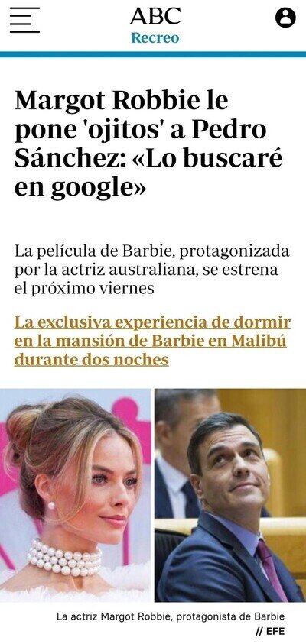Image resolution: width=306 pixels, height=644 pixels.
Task: Select the subtitle about the Barbie film premiere
Action: point(151,270)
